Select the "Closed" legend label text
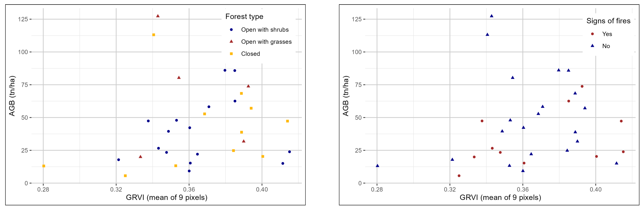 click(x=251, y=54)
